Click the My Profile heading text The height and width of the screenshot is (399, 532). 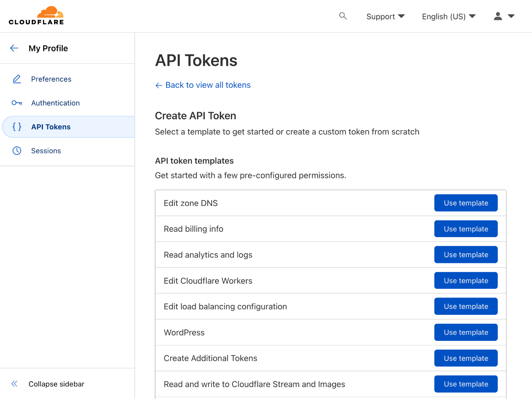(x=48, y=48)
